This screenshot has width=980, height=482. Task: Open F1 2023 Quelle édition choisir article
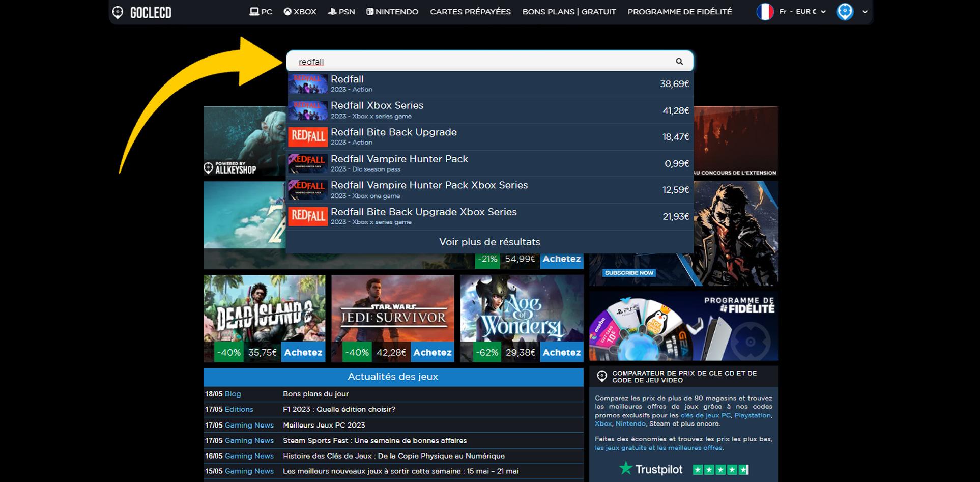tap(339, 409)
